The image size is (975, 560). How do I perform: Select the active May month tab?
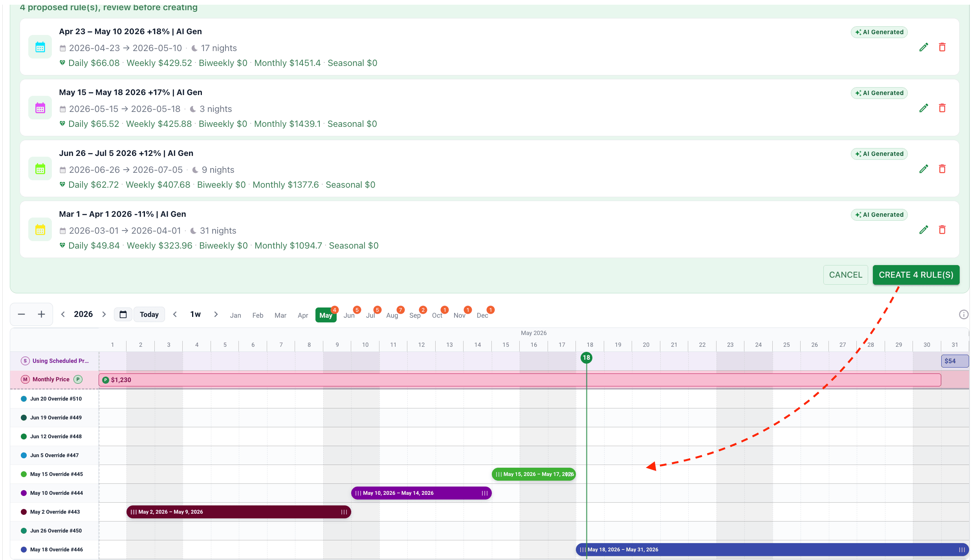pyautogui.click(x=326, y=315)
